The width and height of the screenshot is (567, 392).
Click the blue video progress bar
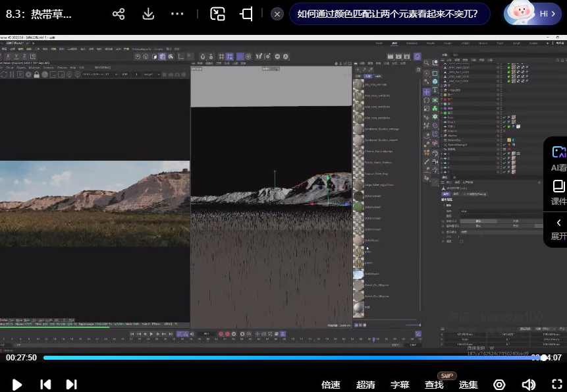(263, 358)
